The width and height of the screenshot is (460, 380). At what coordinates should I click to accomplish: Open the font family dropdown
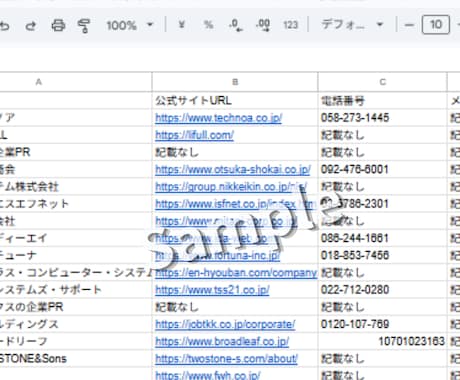pos(352,25)
